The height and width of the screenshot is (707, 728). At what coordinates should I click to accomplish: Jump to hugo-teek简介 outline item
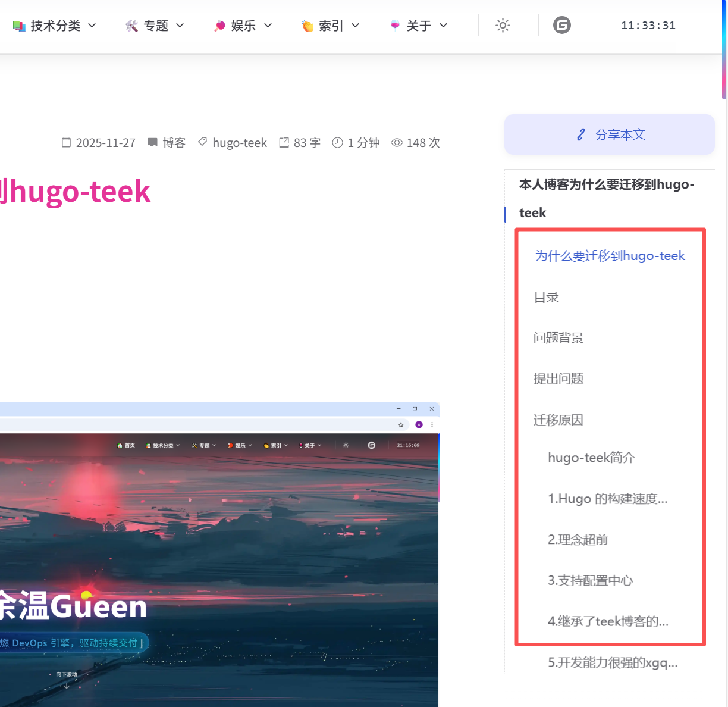click(x=591, y=458)
